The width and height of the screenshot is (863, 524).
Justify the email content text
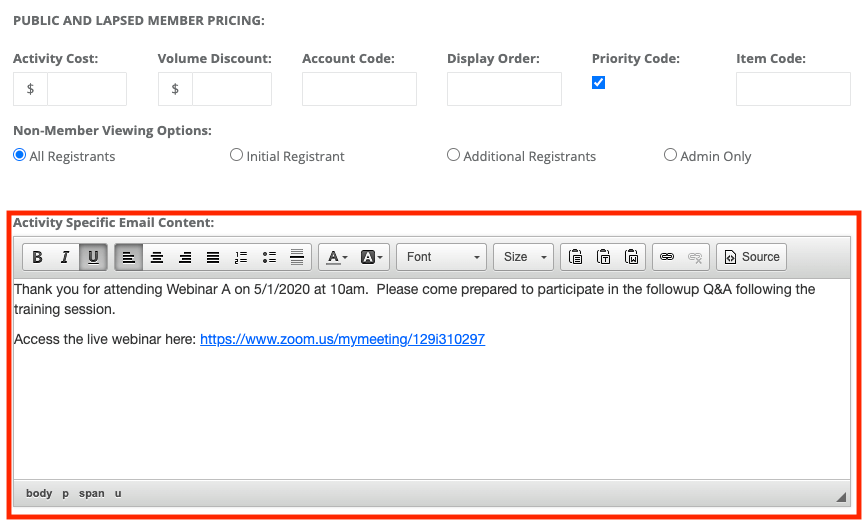(x=213, y=257)
